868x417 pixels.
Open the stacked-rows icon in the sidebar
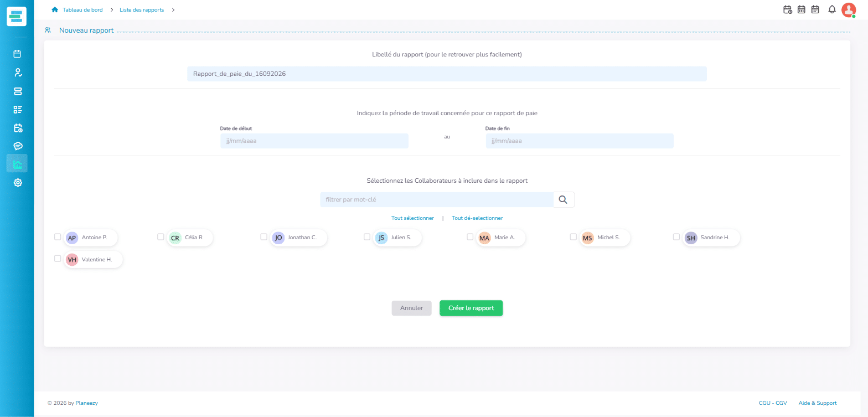(x=17, y=91)
